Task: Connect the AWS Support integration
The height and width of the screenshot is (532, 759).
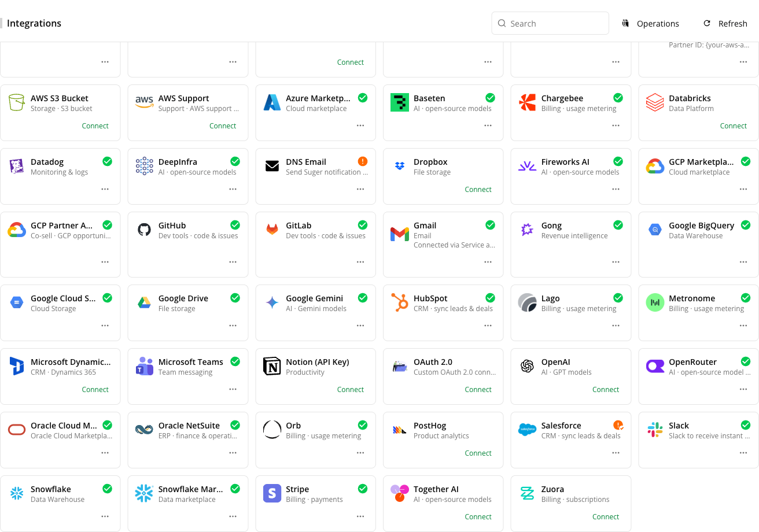Action: (223, 125)
